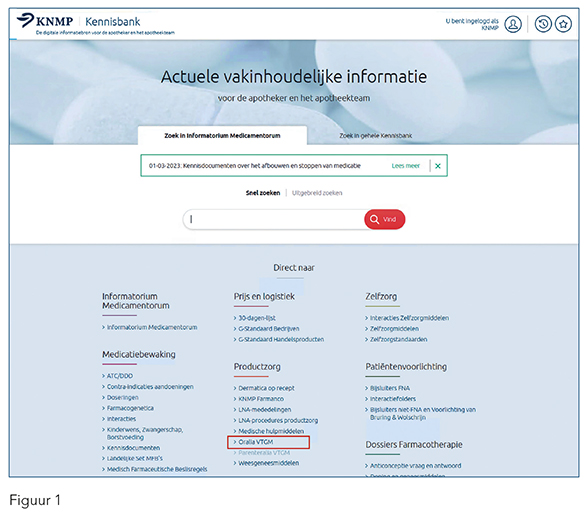Screen dimensions: 587x515
Task: Open the LNA-mededelingen link
Action: click(x=265, y=409)
